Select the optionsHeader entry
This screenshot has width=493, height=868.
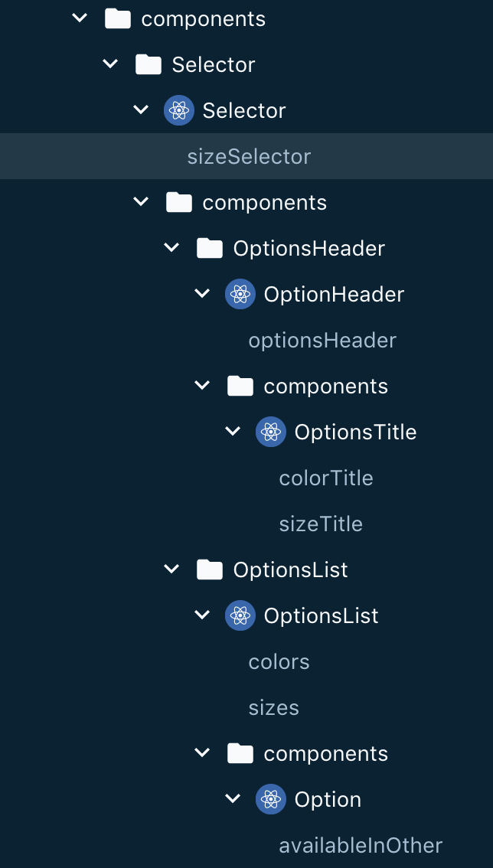click(x=322, y=340)
